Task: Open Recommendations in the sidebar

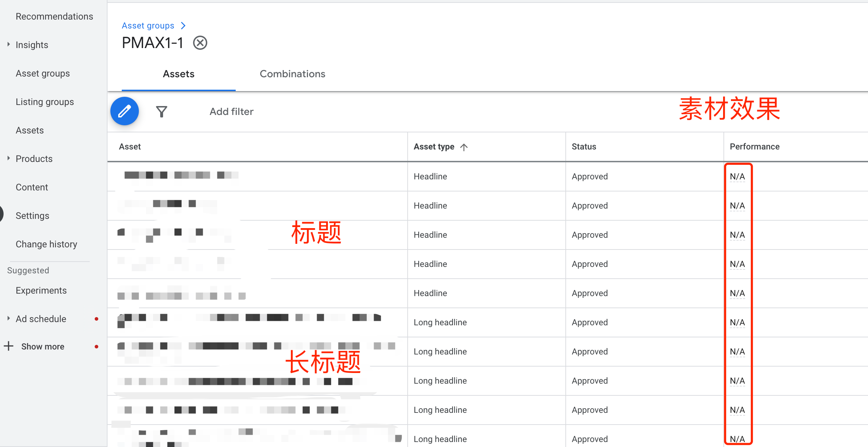Action: click(54, 16)
